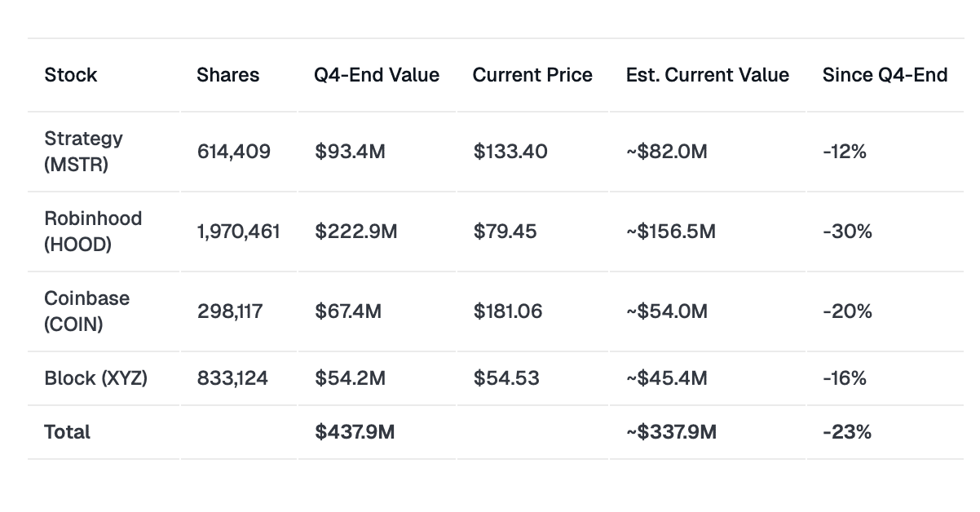The height and width of the screenshot is (512, 980).
Task: Click the 614,409 shares value
Action: (x=233, y=152)
